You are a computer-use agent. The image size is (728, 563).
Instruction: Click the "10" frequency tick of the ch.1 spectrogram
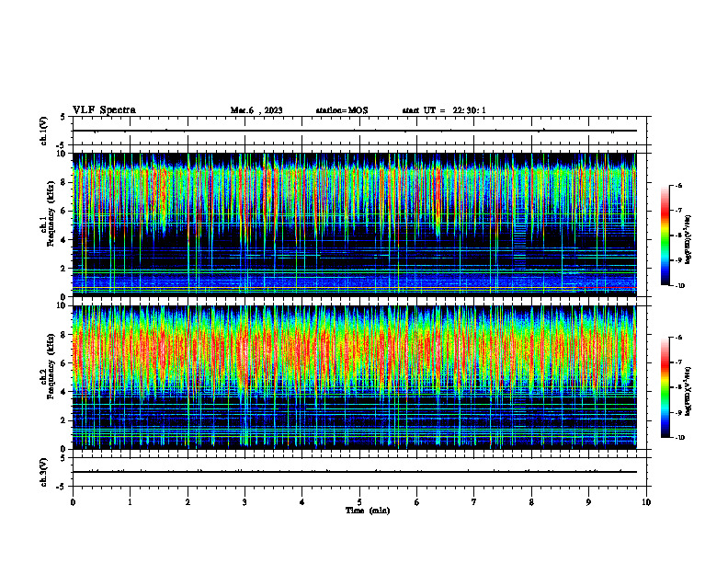point(61,154)
